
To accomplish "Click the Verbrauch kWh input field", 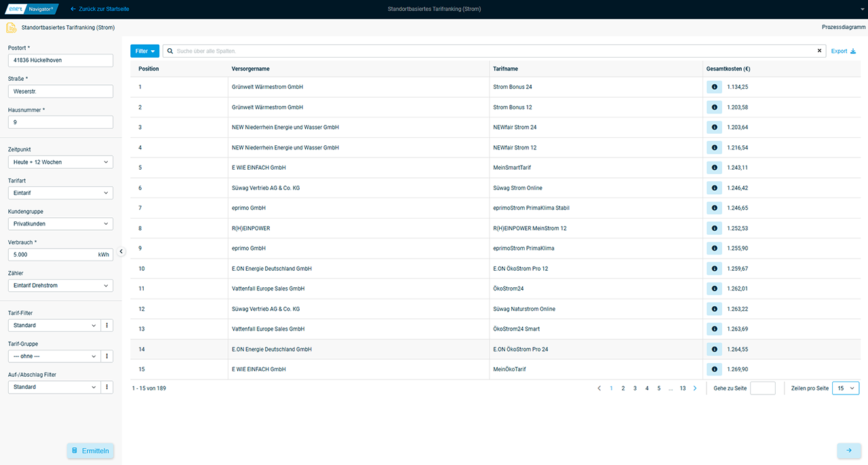I will [52, 255].
